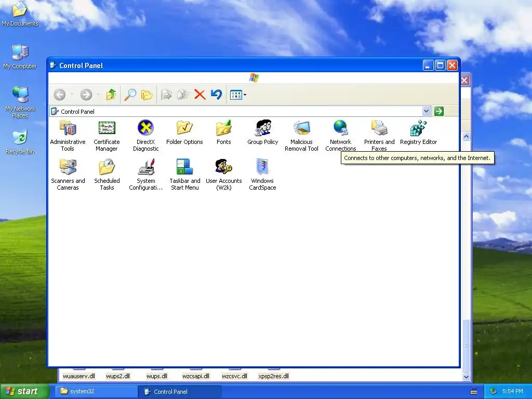
Task: Open Forward button history dropdown arrow
Action: (98, 95)
